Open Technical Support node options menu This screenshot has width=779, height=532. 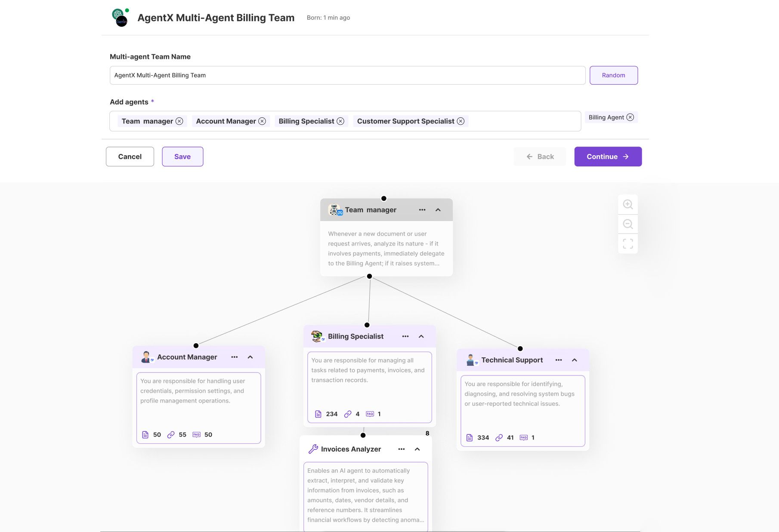559,360
